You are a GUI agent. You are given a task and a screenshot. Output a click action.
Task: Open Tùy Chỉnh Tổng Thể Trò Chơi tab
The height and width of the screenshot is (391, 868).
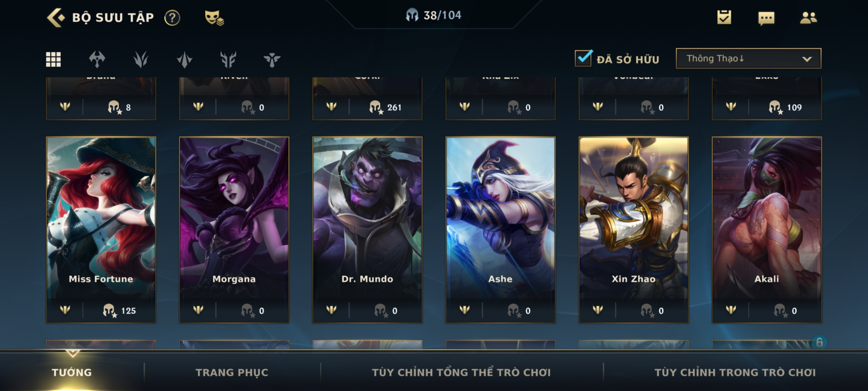click(461, 372)
